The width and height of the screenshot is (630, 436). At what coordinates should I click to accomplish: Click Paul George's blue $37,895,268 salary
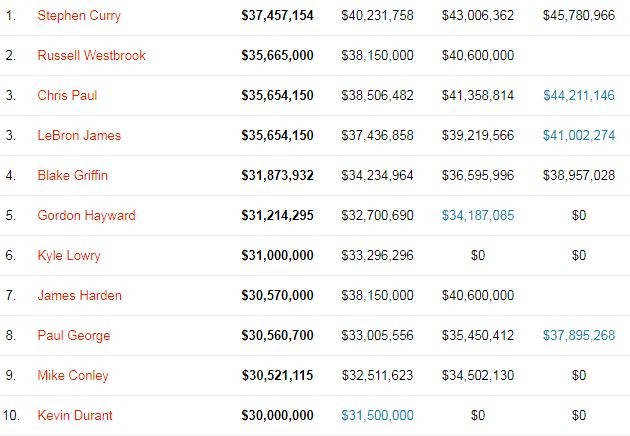(x=579, y=336)
